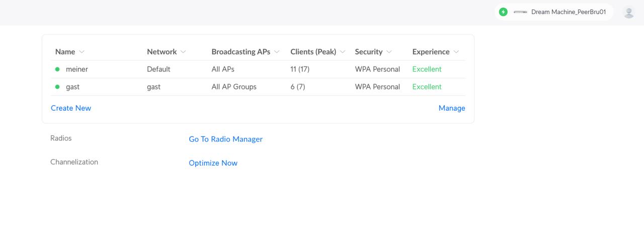Screen dimensions: 644x231
Task: Expand the Network column sort arrow
Action: [184, 52]
